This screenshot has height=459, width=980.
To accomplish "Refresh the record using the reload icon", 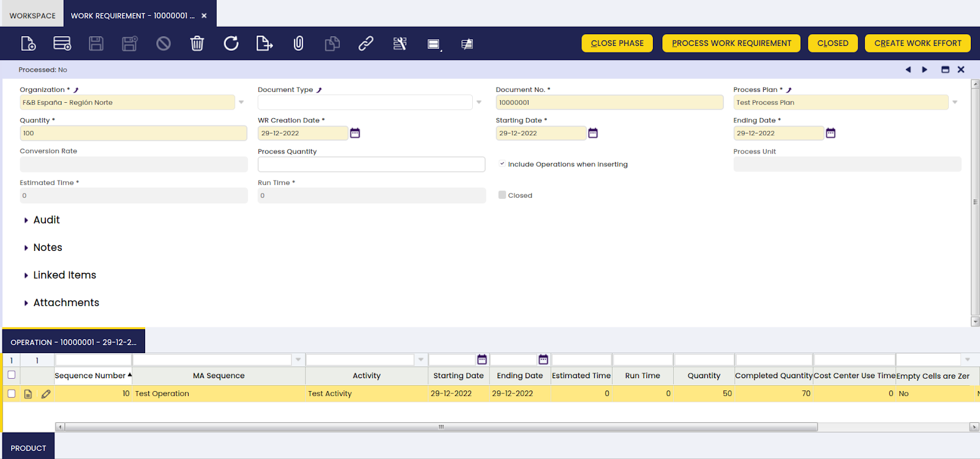I will [231, 43].
